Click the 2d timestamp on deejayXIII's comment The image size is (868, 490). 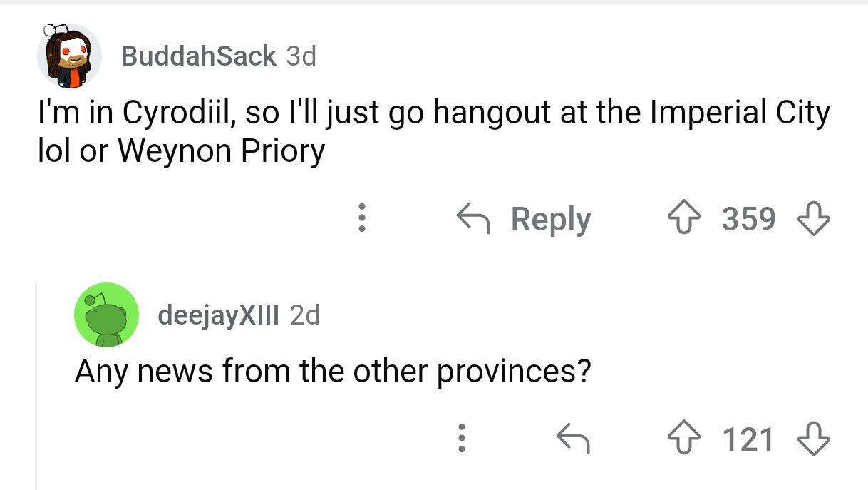(x=305, y=315)
